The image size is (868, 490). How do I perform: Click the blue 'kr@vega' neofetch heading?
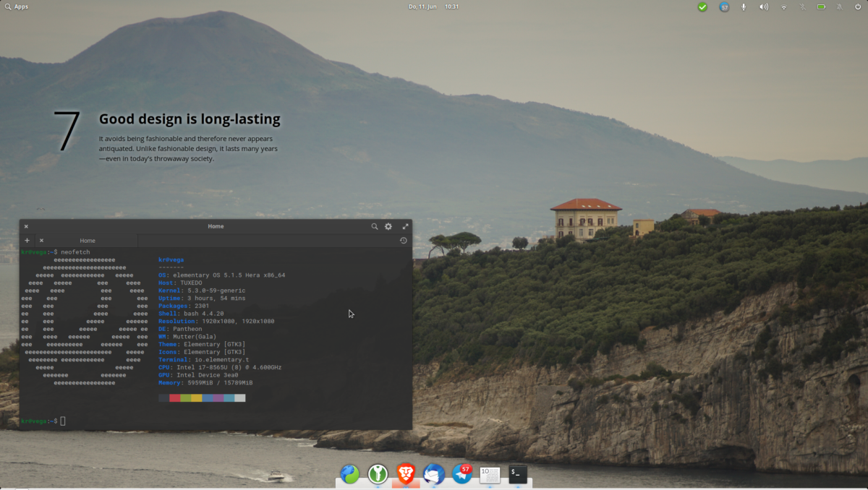tap(171, 259)
